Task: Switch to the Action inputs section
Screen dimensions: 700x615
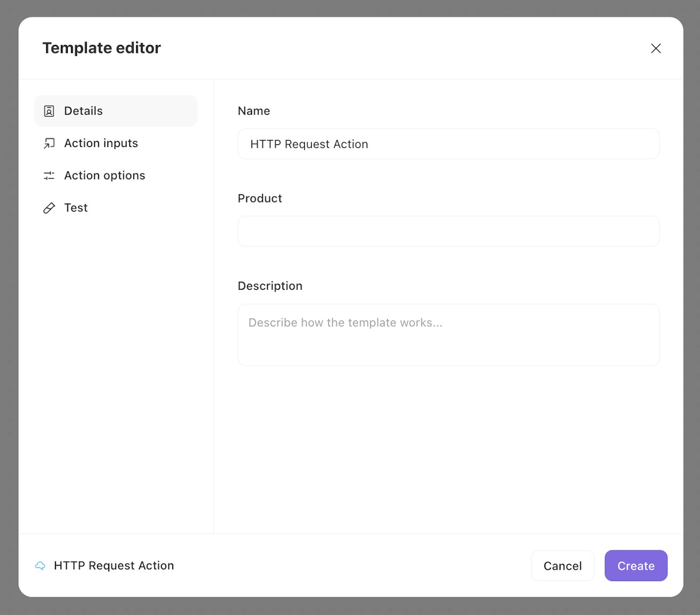Action: (x=101, y=143)
